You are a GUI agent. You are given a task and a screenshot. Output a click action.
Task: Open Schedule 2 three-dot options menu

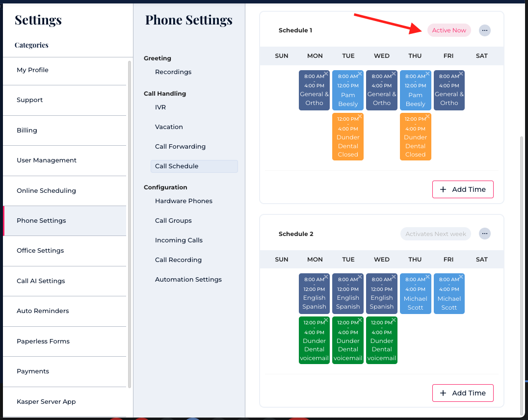click(484, 234)
